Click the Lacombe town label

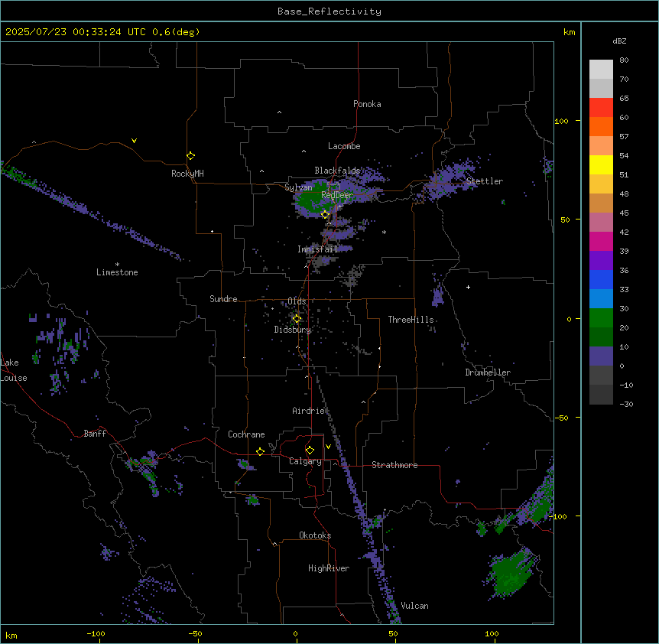pos(344,146)
